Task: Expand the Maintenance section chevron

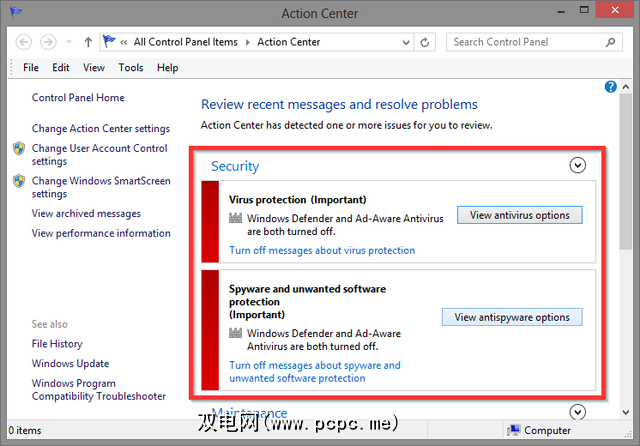Action: (x=577, y=412)
